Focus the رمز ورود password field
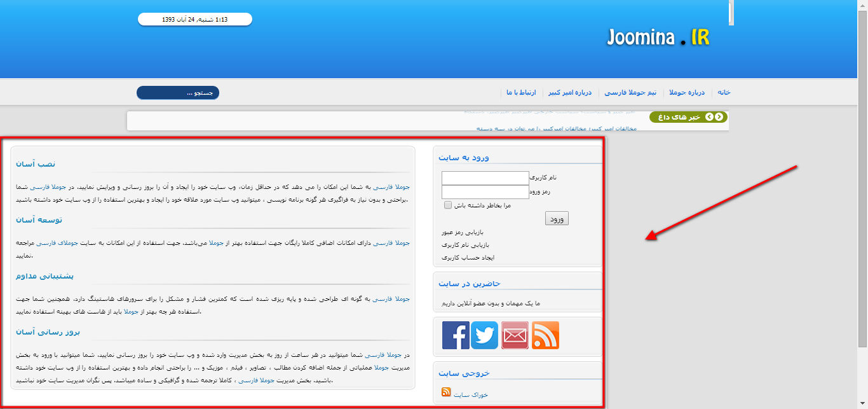868x409 pixels. coord(485,192)
